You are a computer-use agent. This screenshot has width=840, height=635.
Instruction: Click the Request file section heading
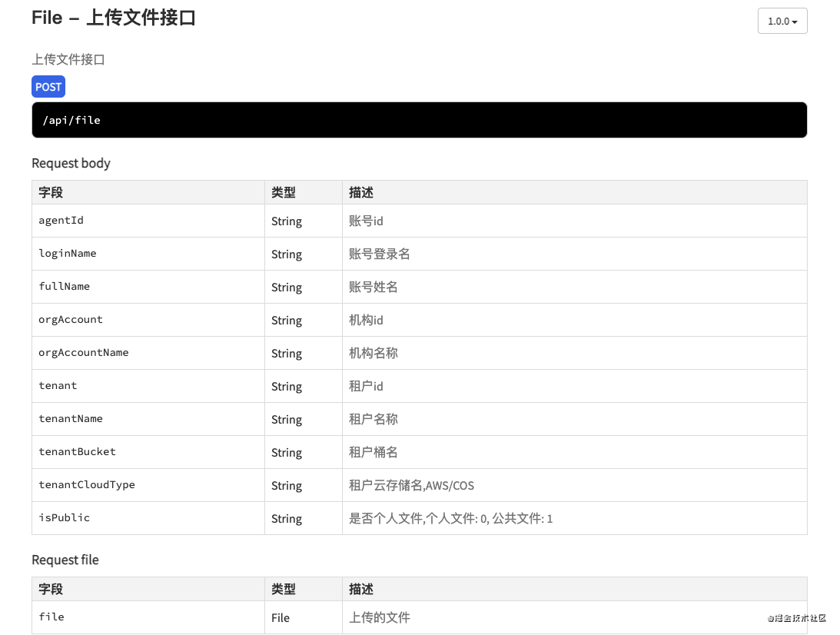pos(65,560)
